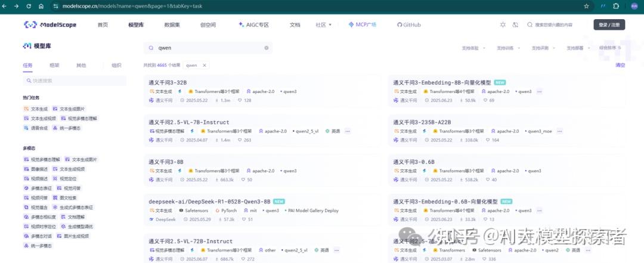Screen dimensions: 644x263
Task: Open the 综合排序 sort dropdown
Action: 610,48
